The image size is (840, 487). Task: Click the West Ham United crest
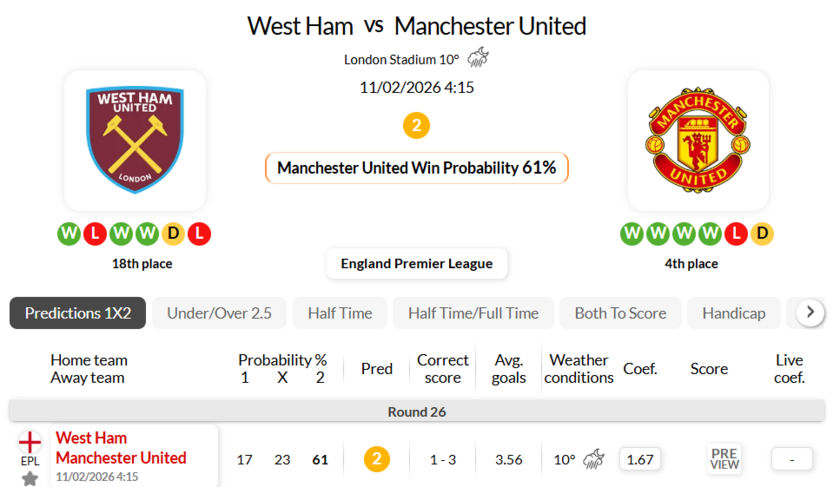coord(134,141)
